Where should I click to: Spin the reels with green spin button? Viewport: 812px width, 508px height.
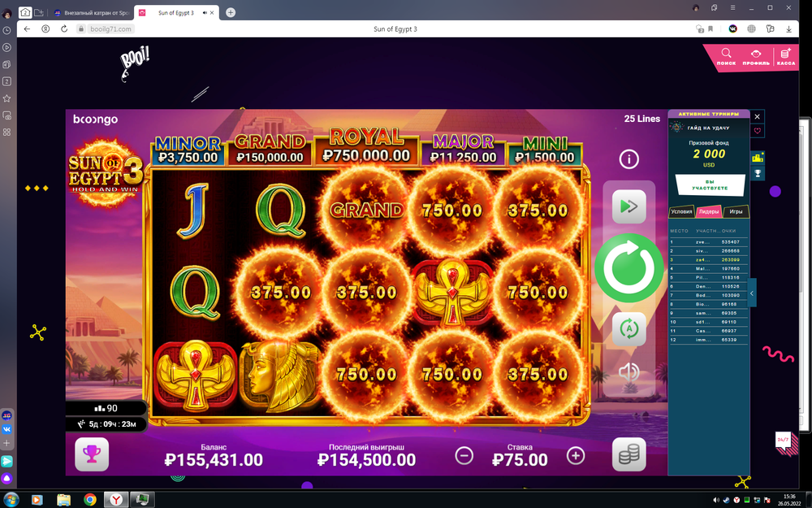point(628,268)
